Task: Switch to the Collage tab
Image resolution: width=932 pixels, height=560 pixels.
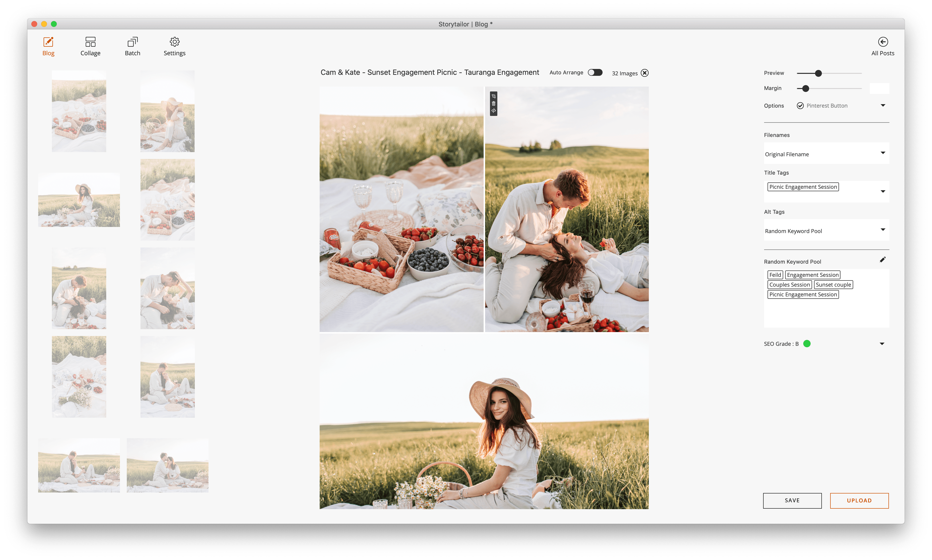Action: click(90, 46)
